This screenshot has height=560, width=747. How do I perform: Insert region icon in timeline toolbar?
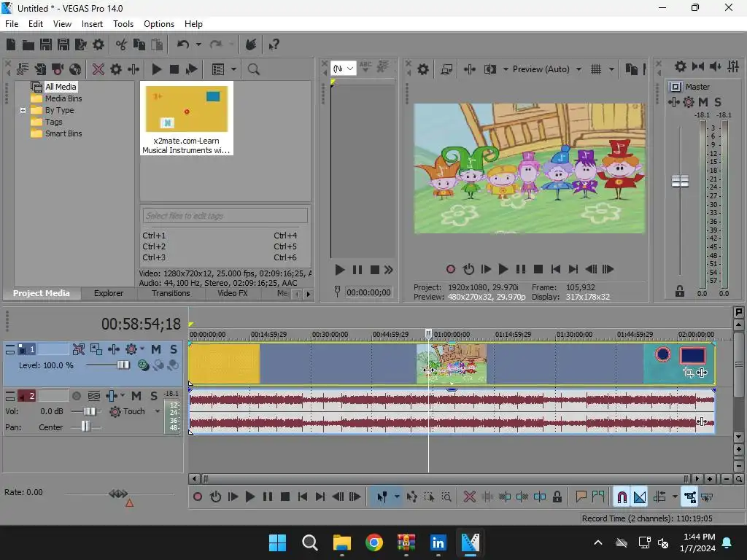598,497
